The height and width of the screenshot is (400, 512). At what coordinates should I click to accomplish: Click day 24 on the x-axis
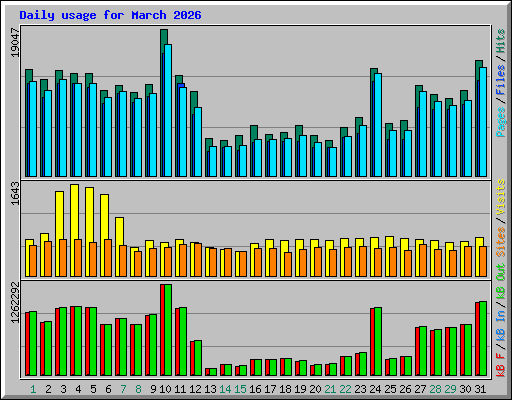375,389
